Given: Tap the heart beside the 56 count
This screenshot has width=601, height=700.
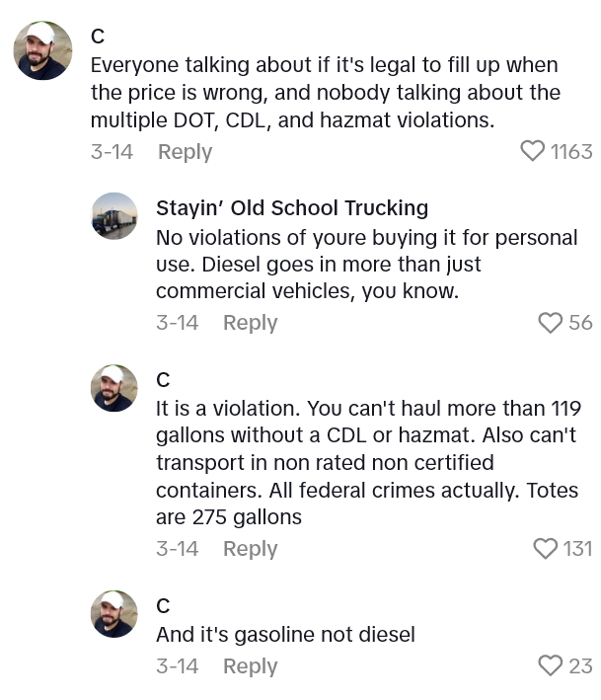Looking at the screenshot, I should click(550, 323).
